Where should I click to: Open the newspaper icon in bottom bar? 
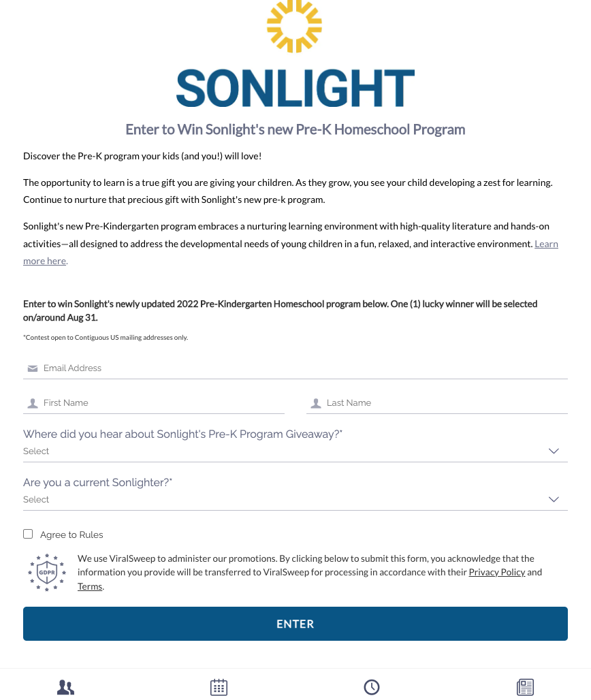[x=525, y=687]
